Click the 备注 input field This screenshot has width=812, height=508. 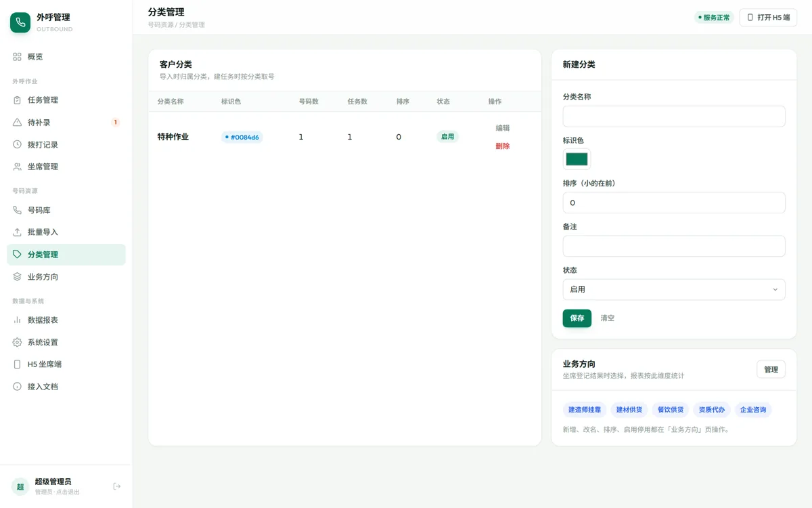pos(674,246)
